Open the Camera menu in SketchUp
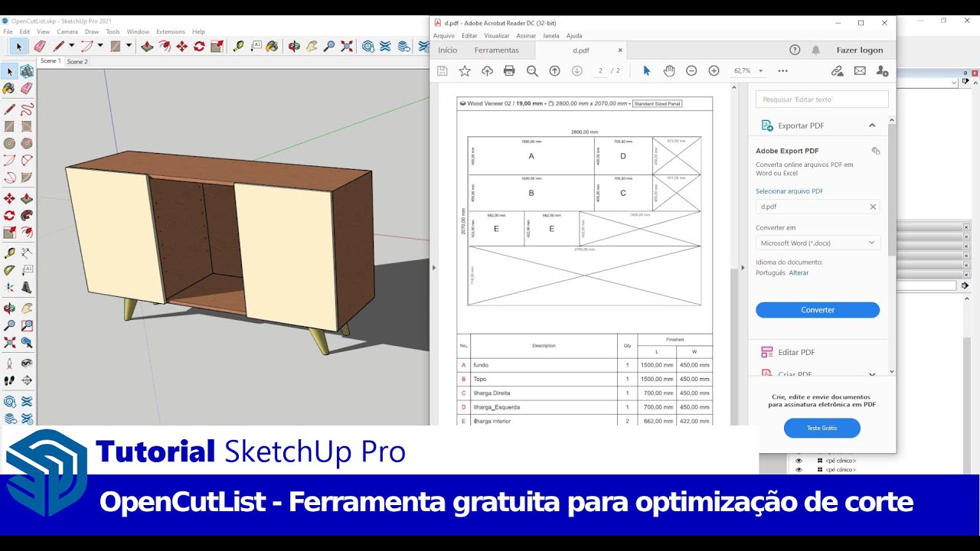This screenshot has width=980, height=551. [x=67, y=32]
